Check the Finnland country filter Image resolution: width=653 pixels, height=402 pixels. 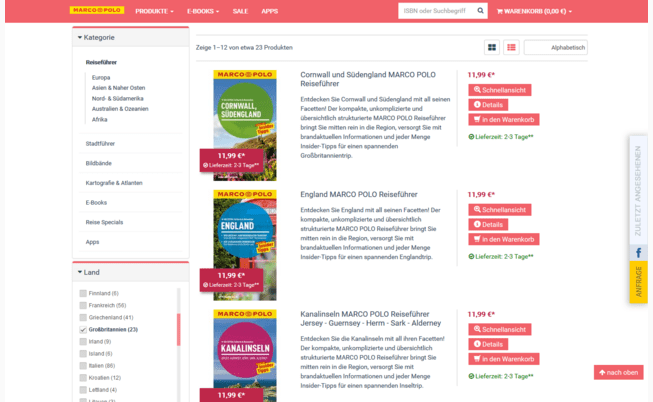[83, 293]
